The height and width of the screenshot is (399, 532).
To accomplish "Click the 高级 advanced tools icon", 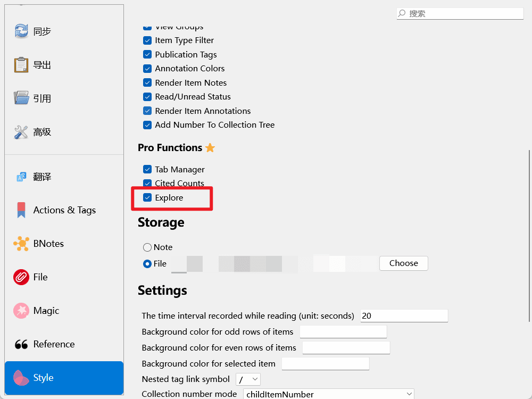I will click(x=21, y=132).
